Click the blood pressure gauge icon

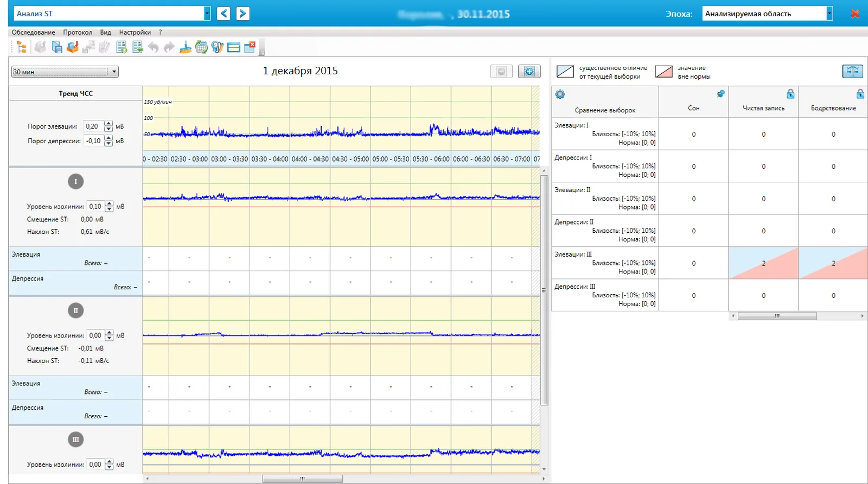coord(218,47)
